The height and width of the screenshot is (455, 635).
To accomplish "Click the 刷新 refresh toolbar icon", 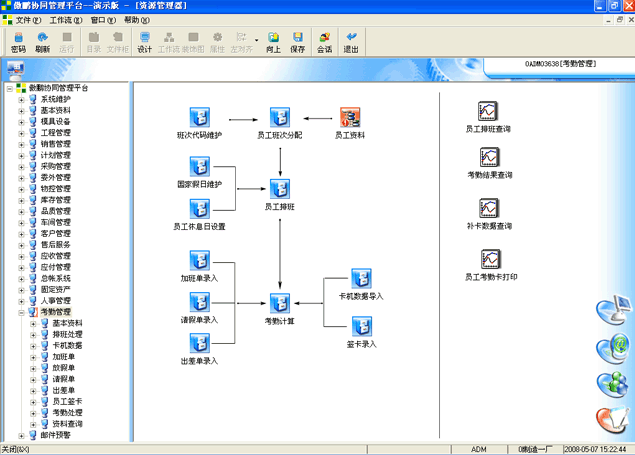I will pyautogui.click(x=42, y=41).
